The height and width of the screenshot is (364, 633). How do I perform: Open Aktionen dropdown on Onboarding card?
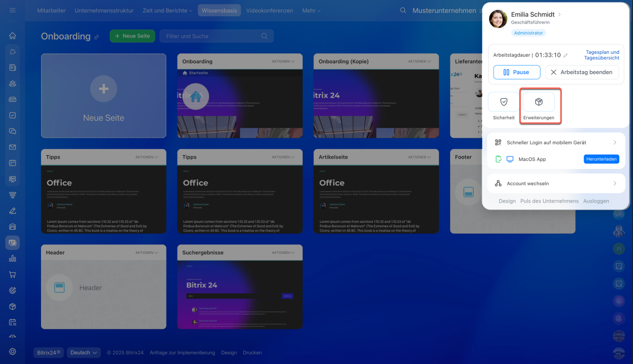tap(283, 62)
